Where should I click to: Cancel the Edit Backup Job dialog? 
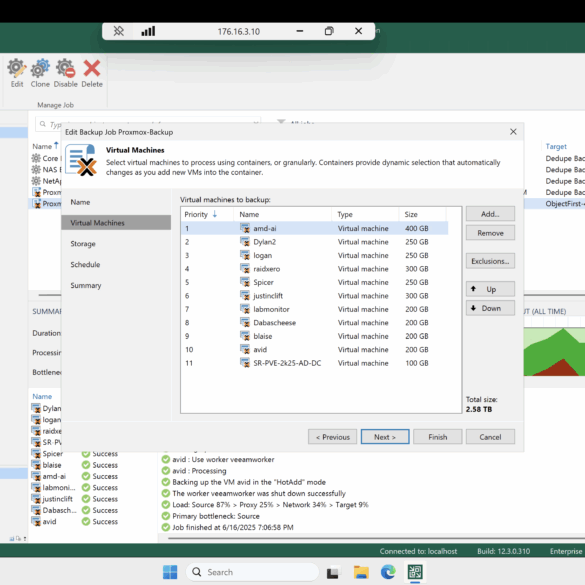[x=490, y=437]
